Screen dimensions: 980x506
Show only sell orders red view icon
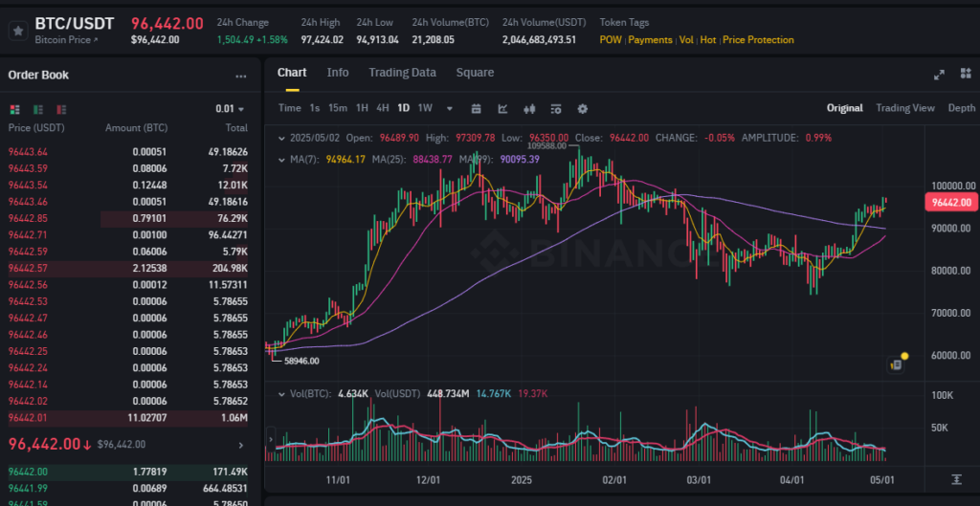coord(61,109)
